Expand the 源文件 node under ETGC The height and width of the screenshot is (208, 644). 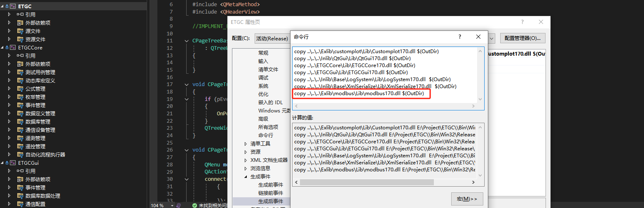click(9, 31)
